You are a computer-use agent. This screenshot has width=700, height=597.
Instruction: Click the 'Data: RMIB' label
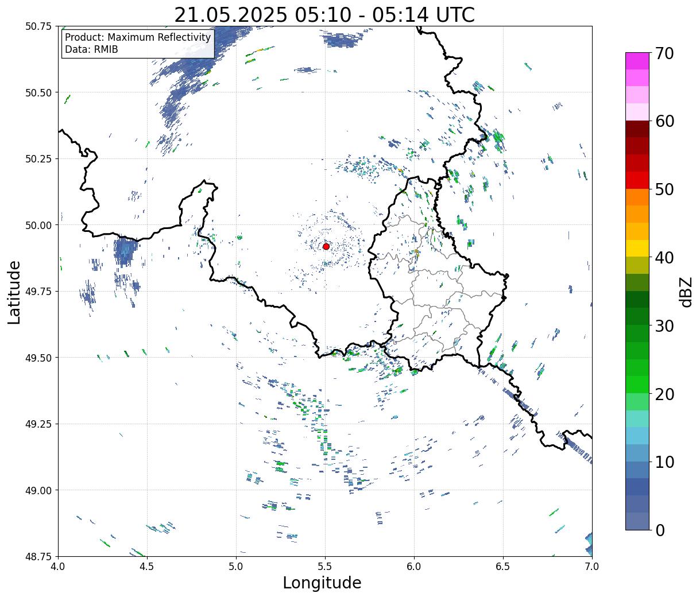click(x=91, y=49)
